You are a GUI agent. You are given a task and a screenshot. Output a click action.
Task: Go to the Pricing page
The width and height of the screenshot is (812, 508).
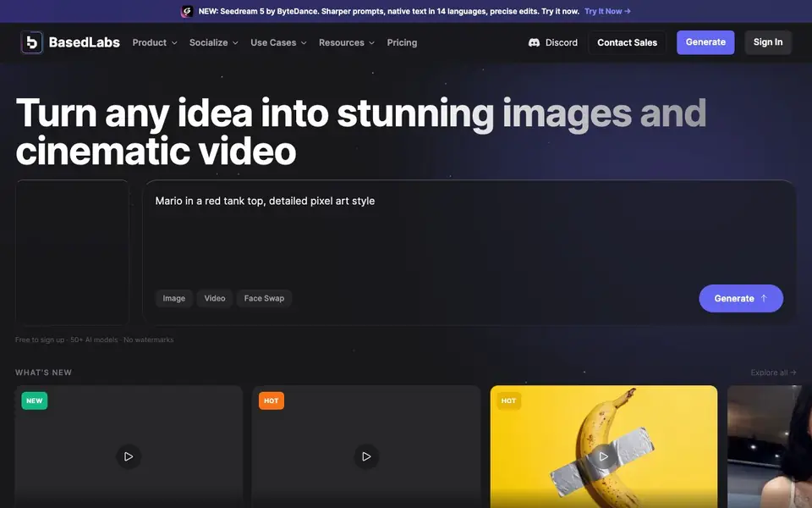click(402, 42)
